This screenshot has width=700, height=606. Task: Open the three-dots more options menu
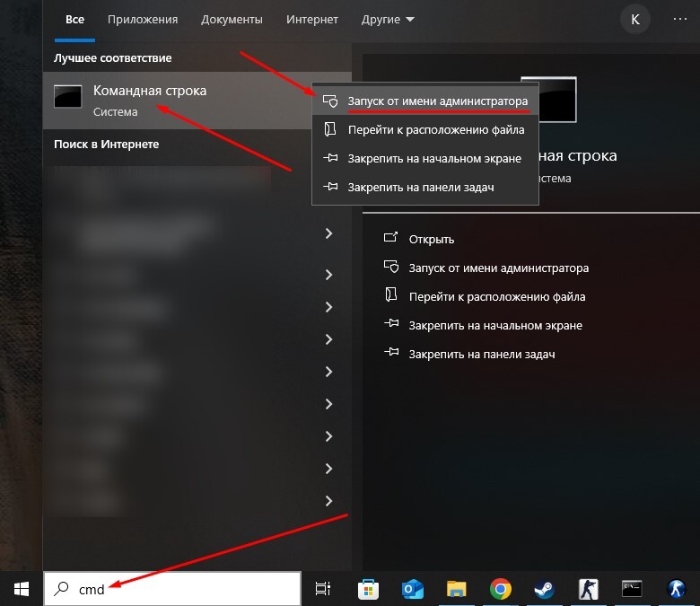[678, 19]
